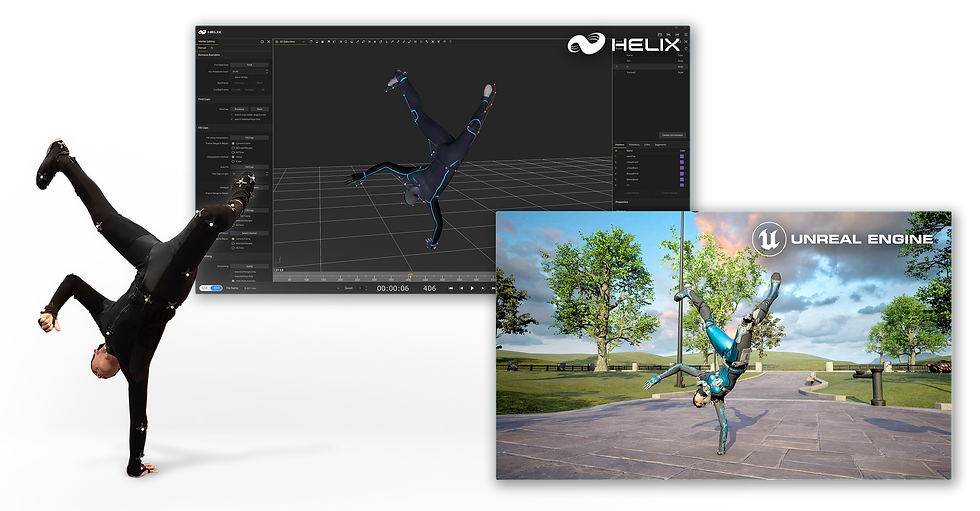Select the Links tab in right panel
The image size is (980, 511).
[647, 144]
